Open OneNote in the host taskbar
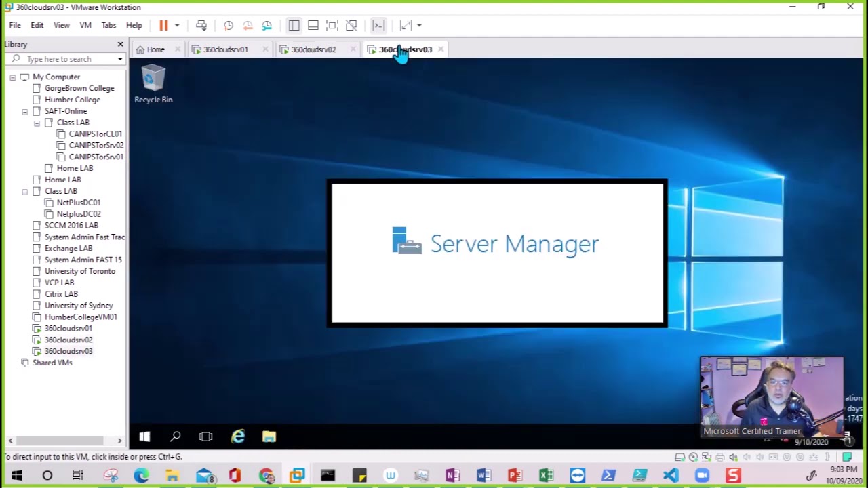This screenshot has height=488, width=868. 452,476
